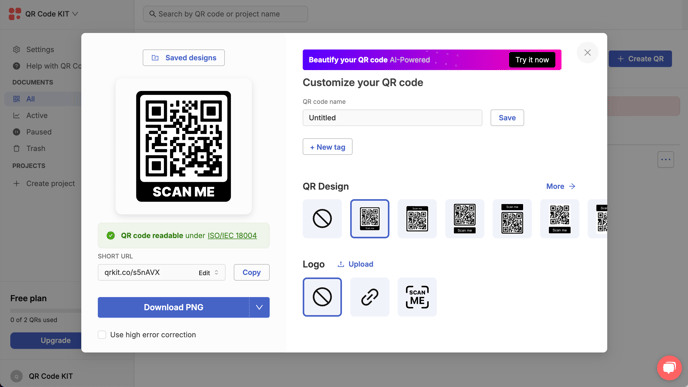The width and height of the screenshot is (688, 387).
Task: Upload a custom logo
Action: click(x=355, y=264)
